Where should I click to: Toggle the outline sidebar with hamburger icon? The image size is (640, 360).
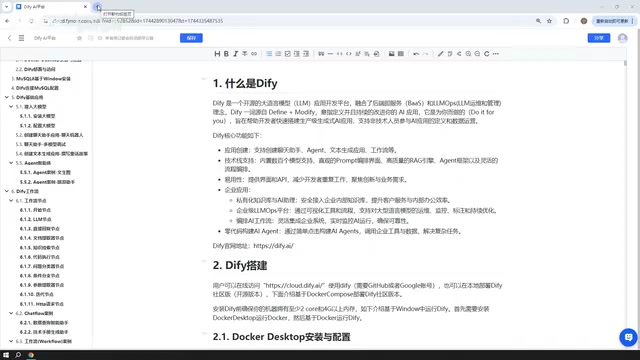click(x=21, y=38)
